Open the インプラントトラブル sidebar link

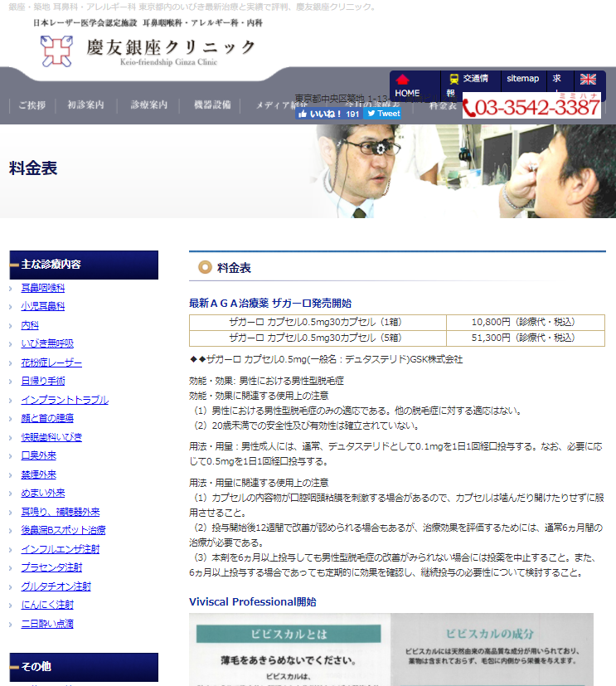coord(65,400)
